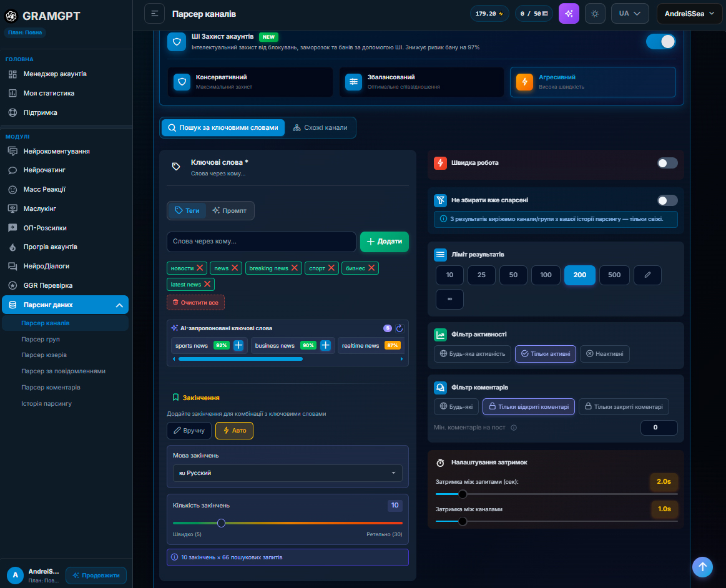Open "Парсер груп" in the sidebar

pos(41,340)
